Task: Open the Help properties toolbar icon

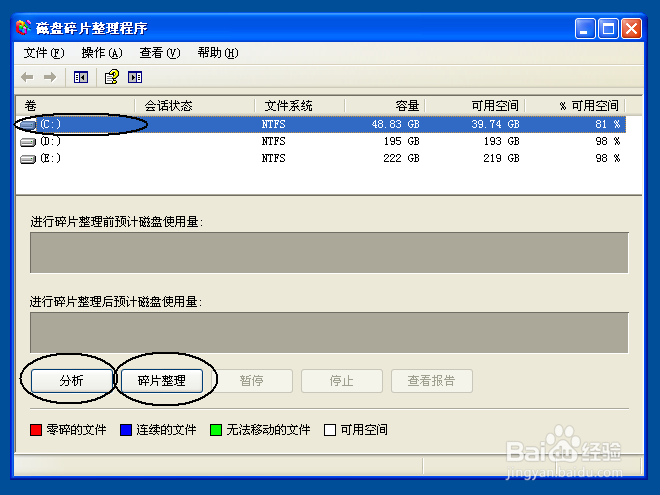Action: [112, 77]
